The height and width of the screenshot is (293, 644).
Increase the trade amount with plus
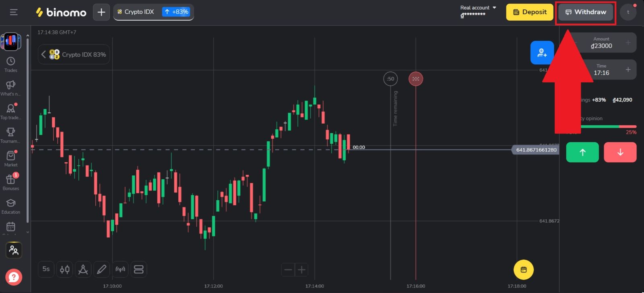628,42
